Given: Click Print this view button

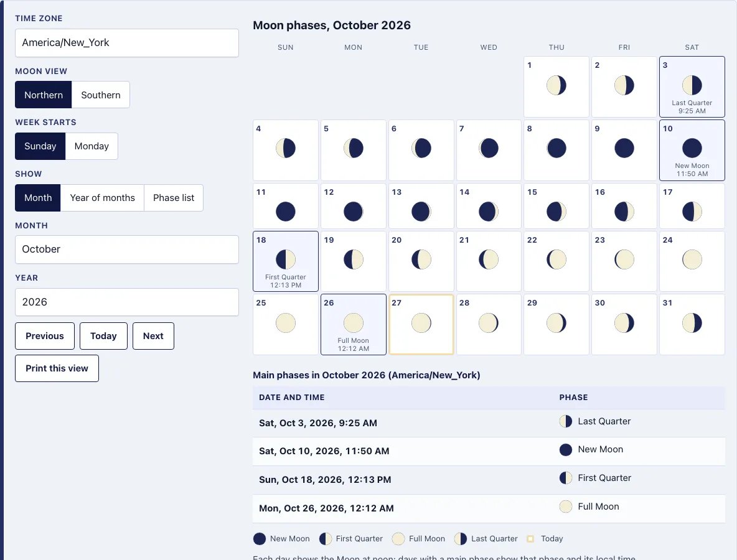Looking at the screenshot, I should (57, 368).
